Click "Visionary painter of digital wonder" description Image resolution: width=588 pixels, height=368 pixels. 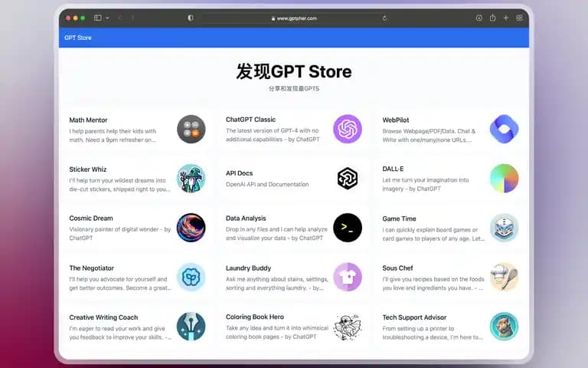pyautogui.click(x=119, y=234)
